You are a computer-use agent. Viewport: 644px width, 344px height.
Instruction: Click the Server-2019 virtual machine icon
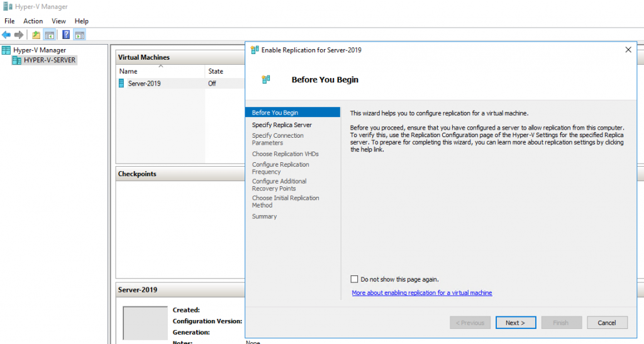click(121, 84)
